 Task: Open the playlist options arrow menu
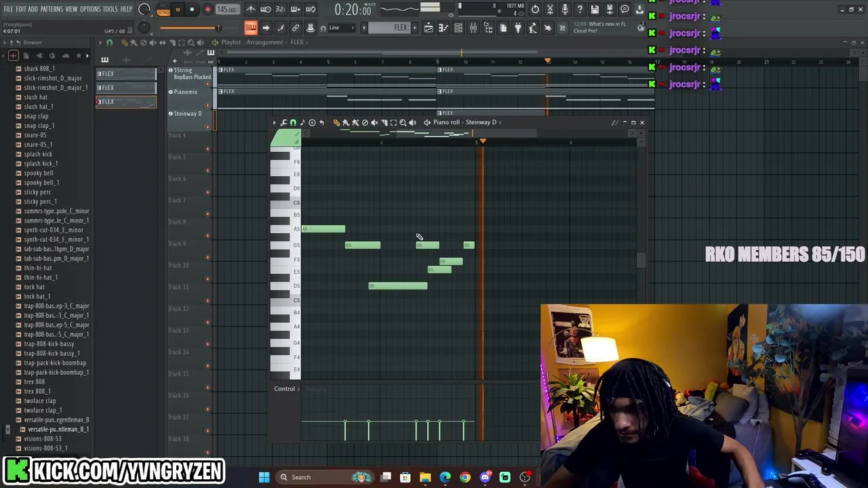click(100, 42)
